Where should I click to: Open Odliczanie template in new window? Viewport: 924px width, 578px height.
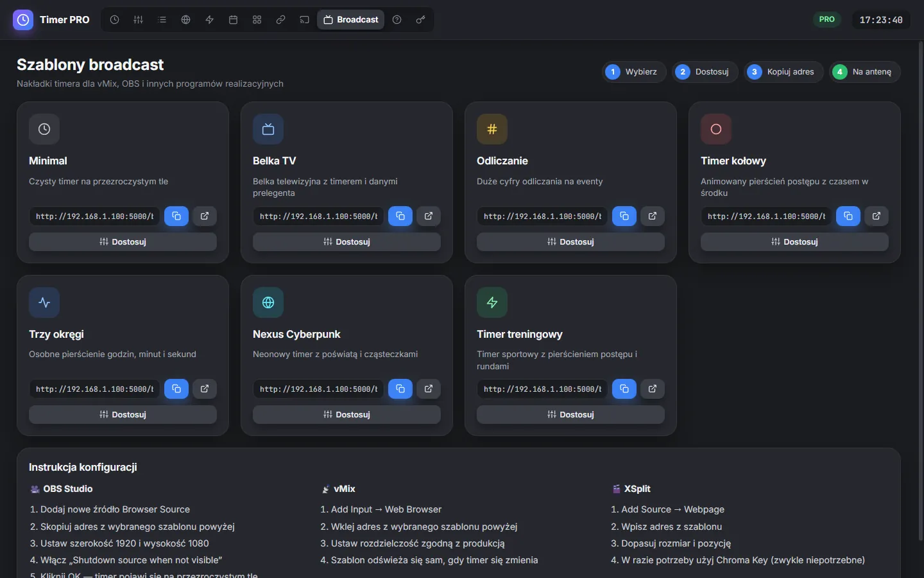(x=653, y=216)
